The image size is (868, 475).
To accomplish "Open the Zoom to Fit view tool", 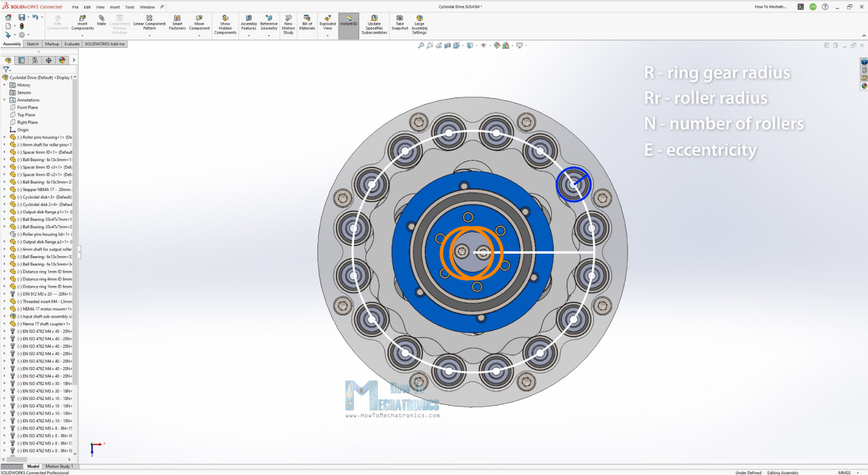I will [x=421, y=45].
